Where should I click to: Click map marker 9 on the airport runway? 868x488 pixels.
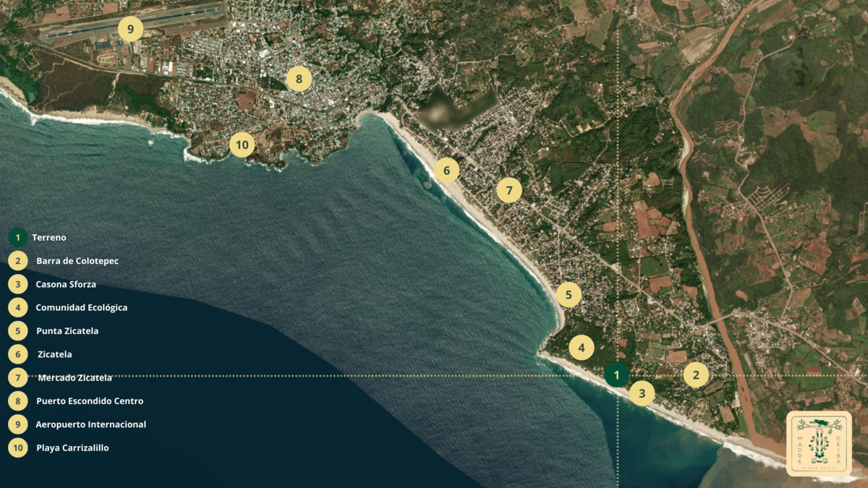(130, 30)
